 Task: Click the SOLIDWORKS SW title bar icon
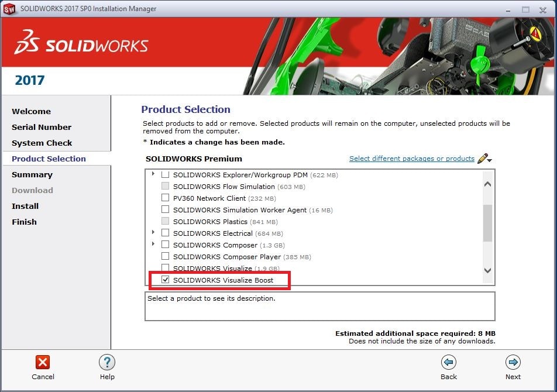point(9,9)
